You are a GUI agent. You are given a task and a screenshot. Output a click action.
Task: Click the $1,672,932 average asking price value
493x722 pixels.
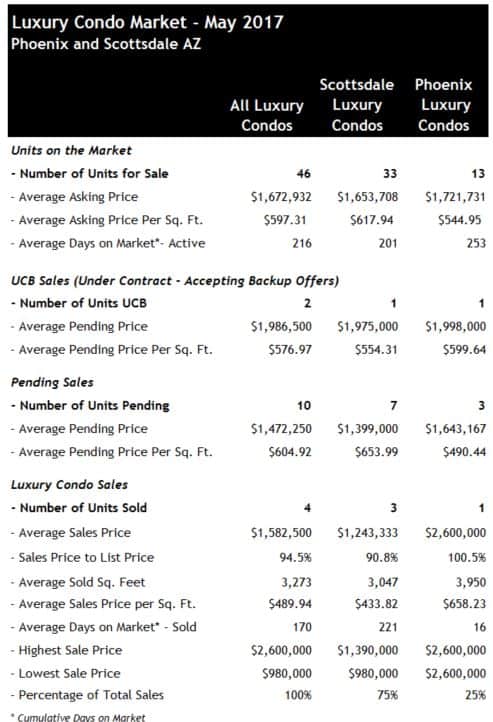[x=281, y=197]
